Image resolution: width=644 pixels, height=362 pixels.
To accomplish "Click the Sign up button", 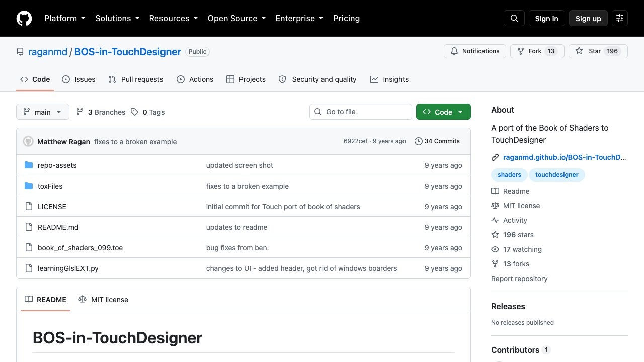I will (588, 18).
